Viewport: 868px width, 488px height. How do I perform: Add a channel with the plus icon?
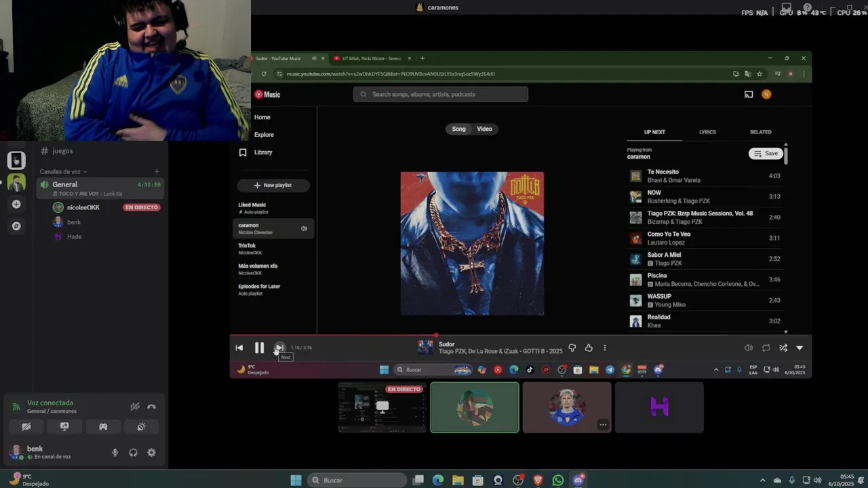click(x=157, y=171)
